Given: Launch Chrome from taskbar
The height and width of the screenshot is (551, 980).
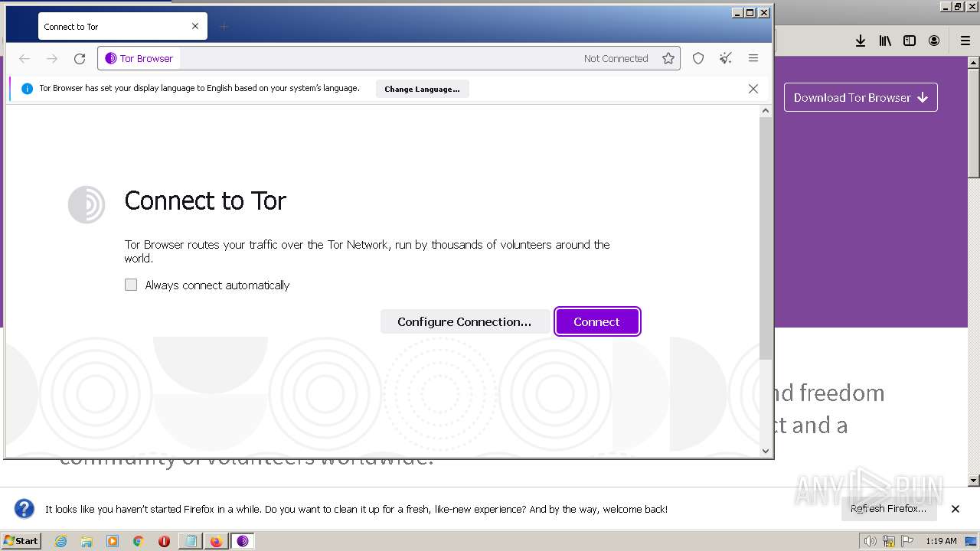Looking at the screenshot, I should tap(139, 541).
